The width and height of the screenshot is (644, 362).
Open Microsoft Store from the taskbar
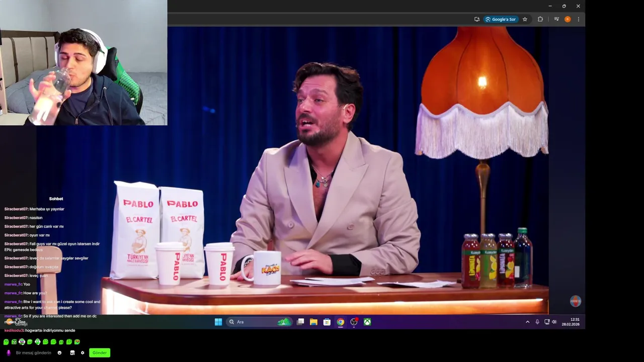point(327,322)
